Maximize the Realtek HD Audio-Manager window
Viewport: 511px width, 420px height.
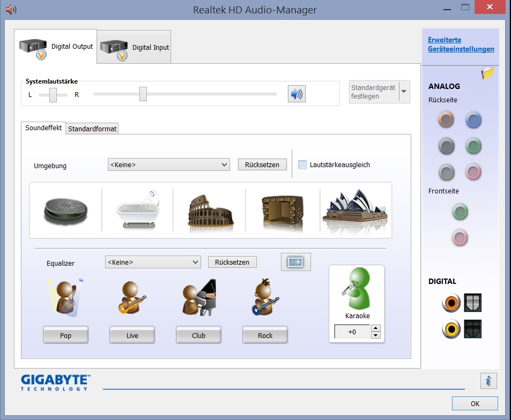[x=465, y=7]
